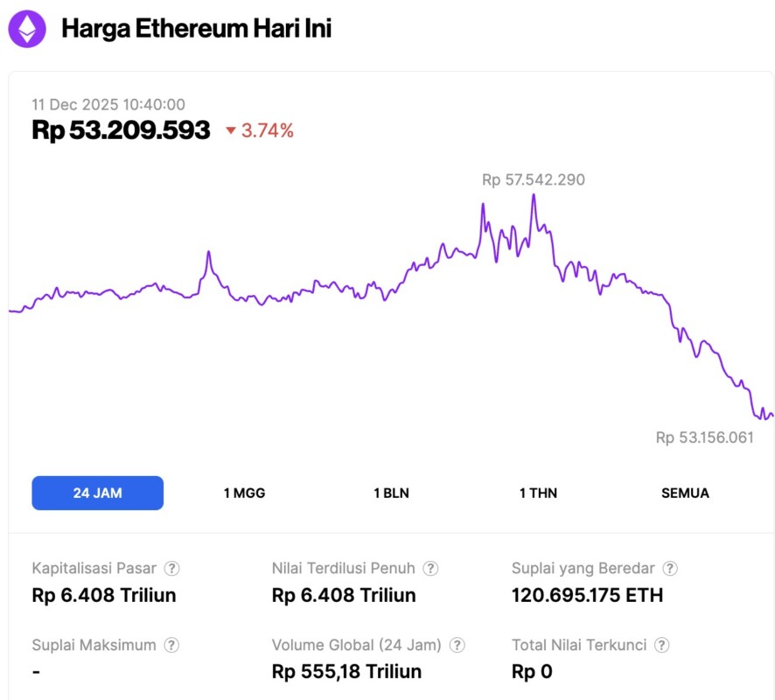This screenshot has width=775, height=700.
Task: Choose the 1 BLN chart period
Action: click(x=391, y=493)
